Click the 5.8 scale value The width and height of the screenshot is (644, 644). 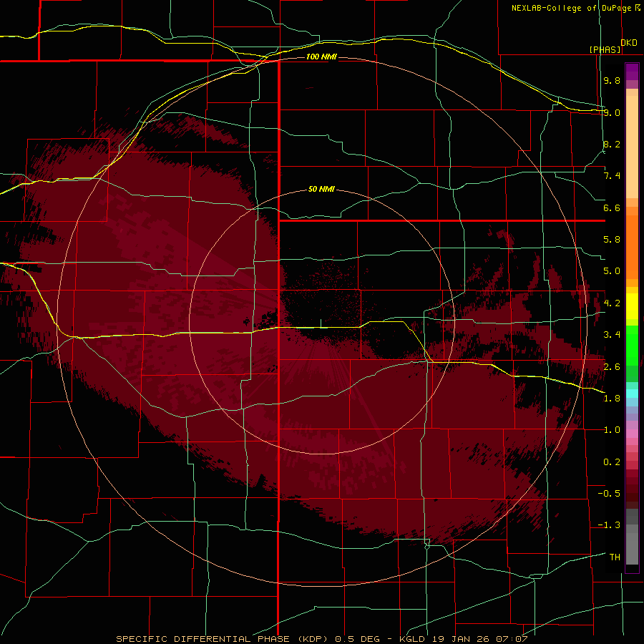[x=612, y=240]
